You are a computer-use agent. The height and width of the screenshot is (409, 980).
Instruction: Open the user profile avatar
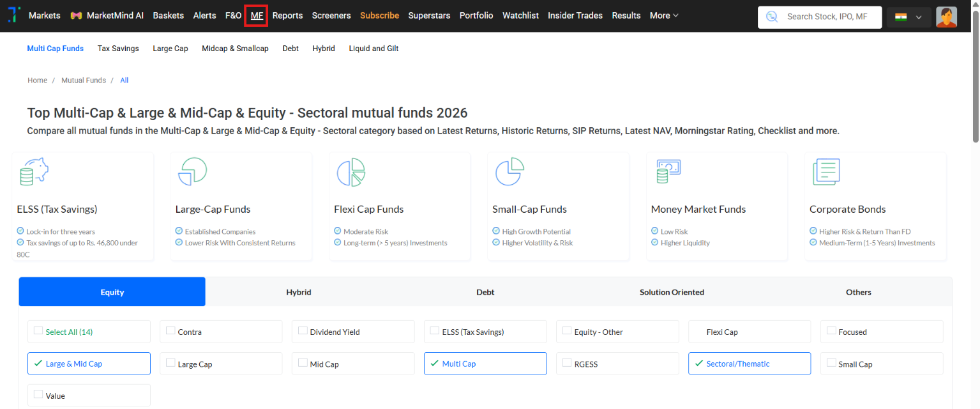[946, 17]
